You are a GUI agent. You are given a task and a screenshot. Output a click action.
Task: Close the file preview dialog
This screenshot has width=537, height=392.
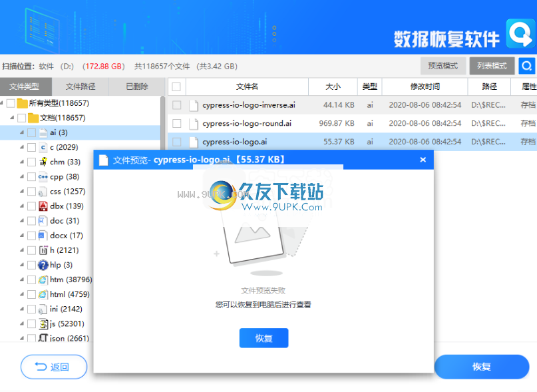[423, 160]
